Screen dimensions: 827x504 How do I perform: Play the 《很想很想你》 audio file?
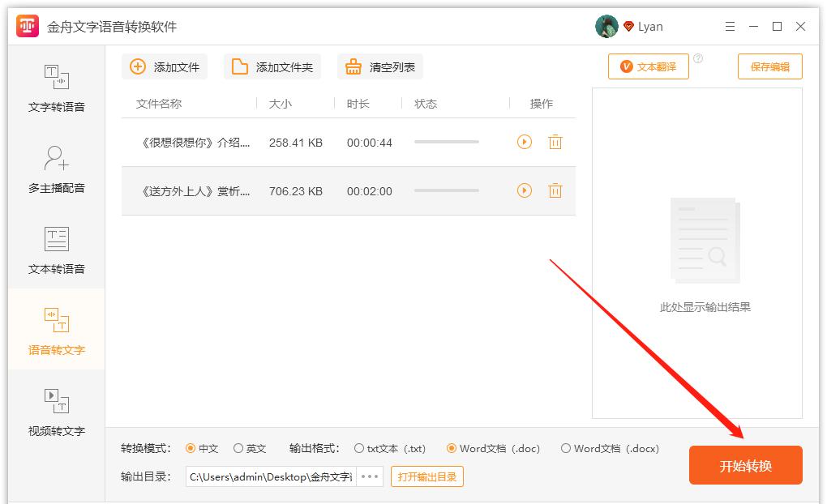[x=524, y=142]
